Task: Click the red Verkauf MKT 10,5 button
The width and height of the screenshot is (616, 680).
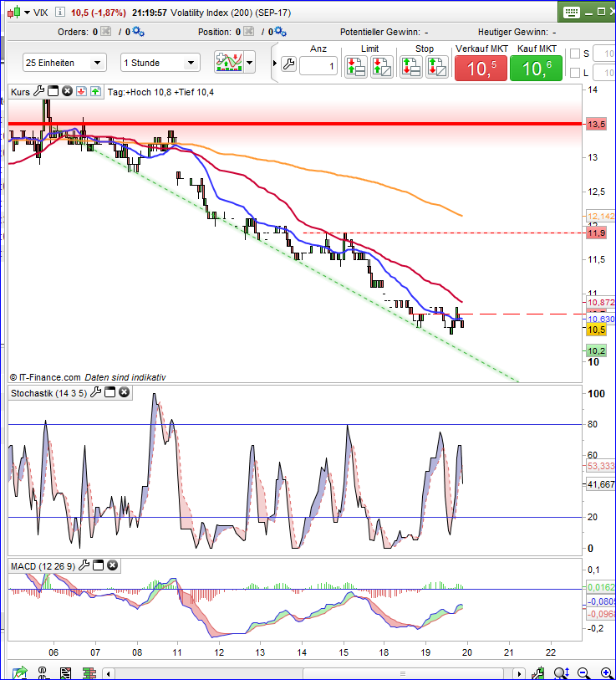Action: pos(481,68)
